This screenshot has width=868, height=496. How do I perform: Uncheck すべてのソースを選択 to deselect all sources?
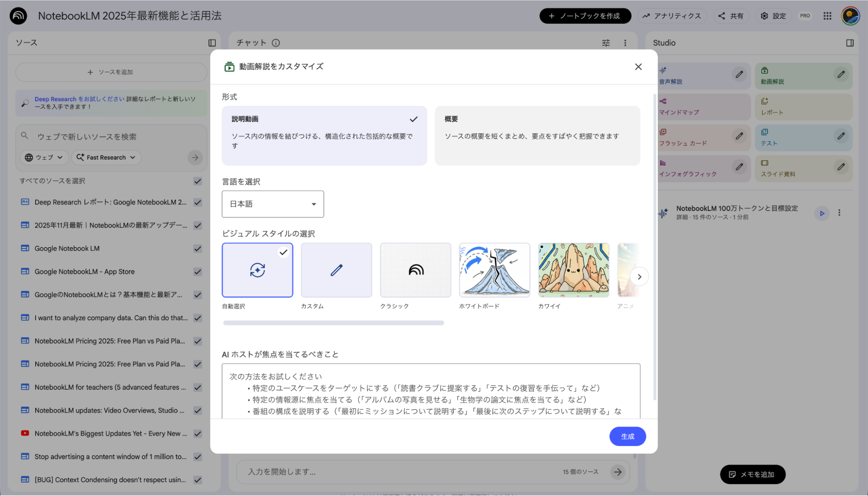pyautogui.click(x=198, y=181)
